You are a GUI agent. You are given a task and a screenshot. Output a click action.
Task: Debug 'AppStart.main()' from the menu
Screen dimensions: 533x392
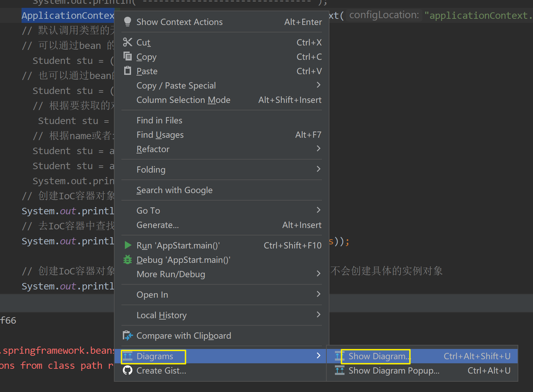pyautogui.click(x=221, y=260)
